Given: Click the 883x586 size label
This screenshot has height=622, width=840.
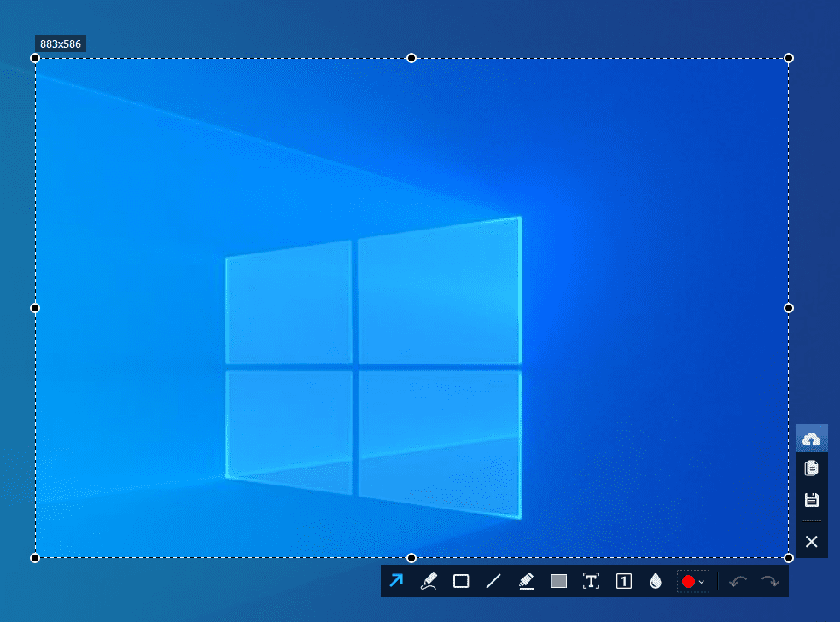Looking at the screenshot, I should [61, 44].
